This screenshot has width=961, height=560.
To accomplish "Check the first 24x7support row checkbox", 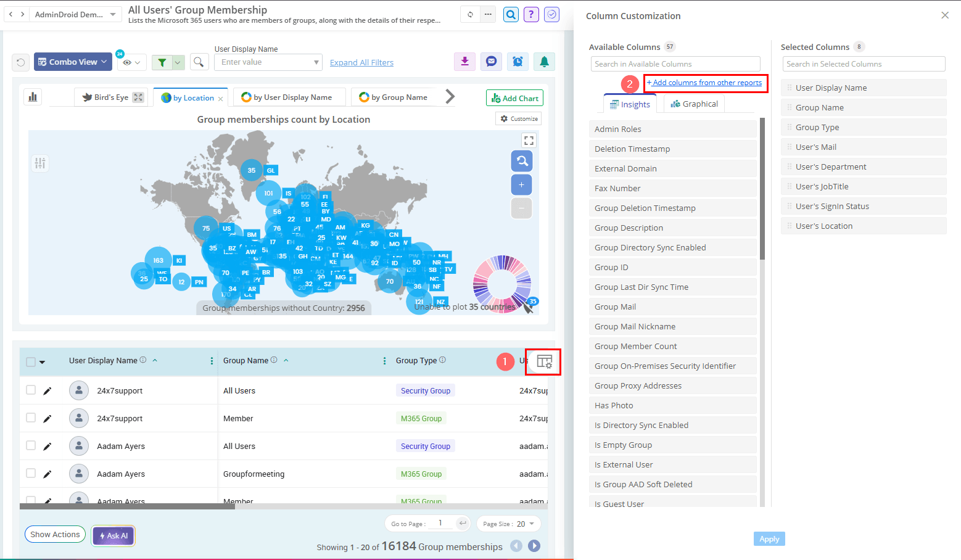I will [31, 390].
